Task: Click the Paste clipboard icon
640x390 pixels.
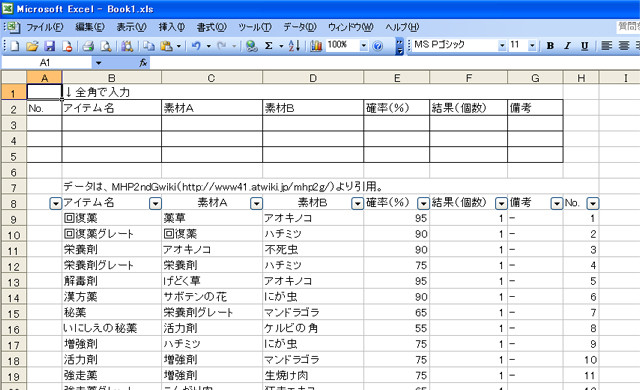Action: tap(166, 46)
